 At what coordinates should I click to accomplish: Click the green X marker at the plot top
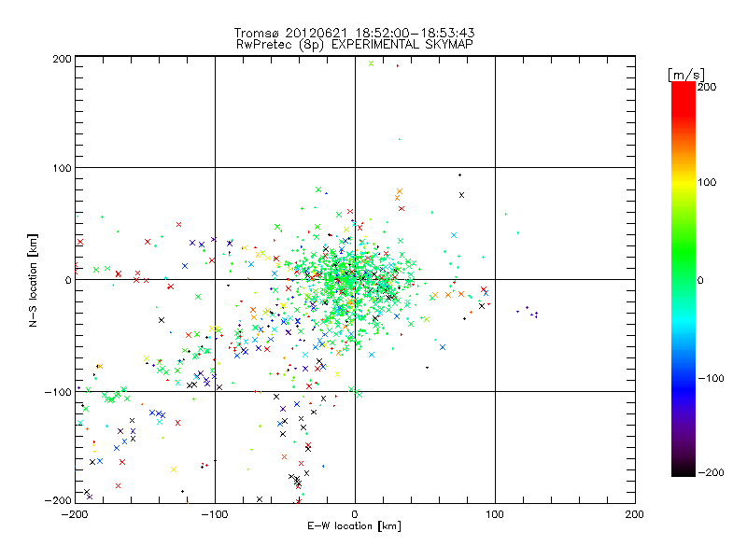[371, 63]
